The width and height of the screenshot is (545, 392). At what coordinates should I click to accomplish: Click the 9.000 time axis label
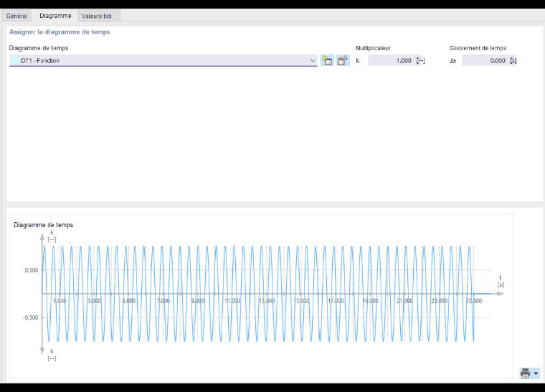(x=198, y=301)
